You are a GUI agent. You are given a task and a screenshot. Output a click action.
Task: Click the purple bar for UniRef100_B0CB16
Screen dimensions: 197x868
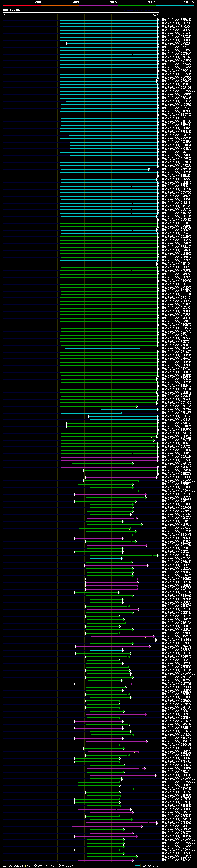(x=110, y=467)
